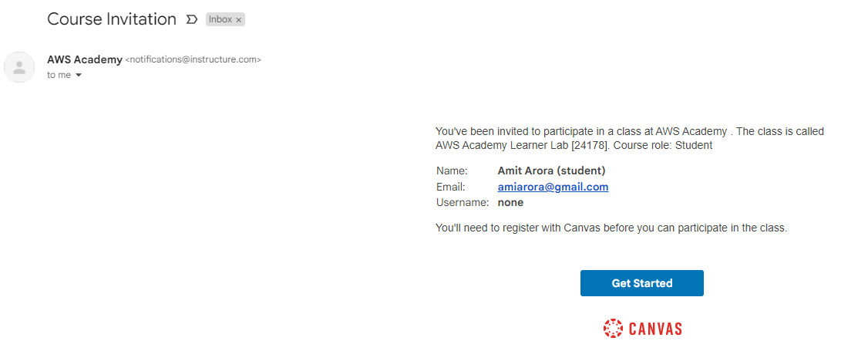This screenshot has height=358, width=868.
Task: Open the amiarora@gmail.com email link
Action: (553, 187)
